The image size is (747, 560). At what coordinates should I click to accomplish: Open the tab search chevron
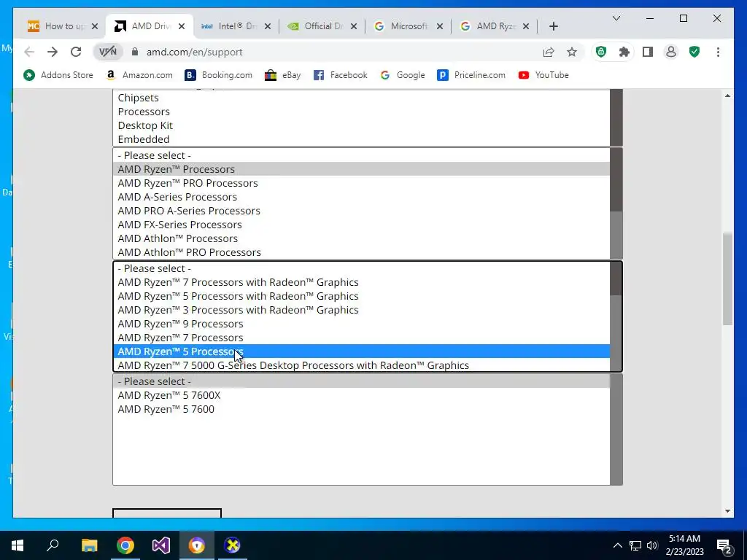[616, 18]
